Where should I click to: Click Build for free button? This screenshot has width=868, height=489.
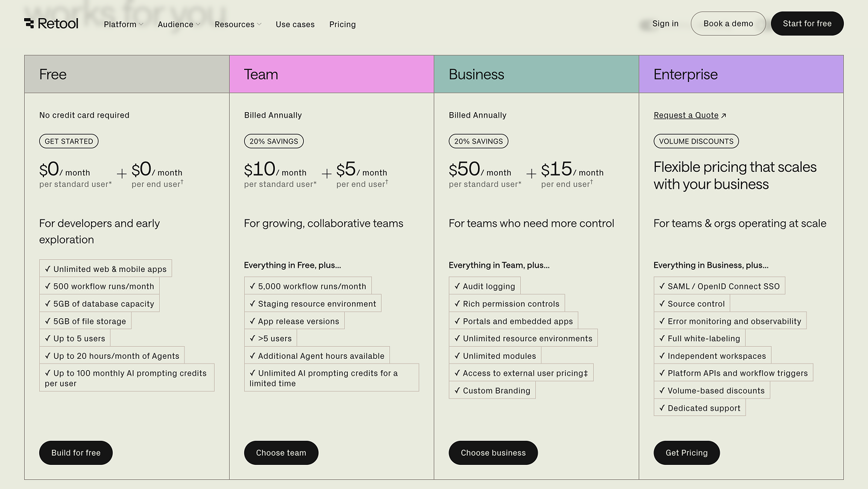coord(76,453)
